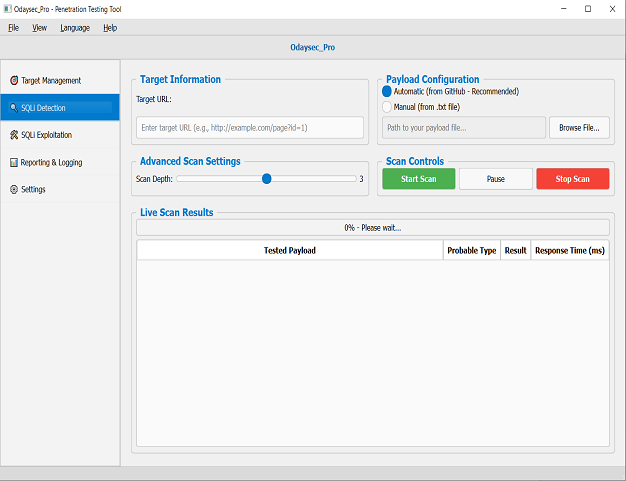Select Manual (from .txt file) payload option
Screen dimensions: 626x481
pyautogui.click(x=388, y=107)
